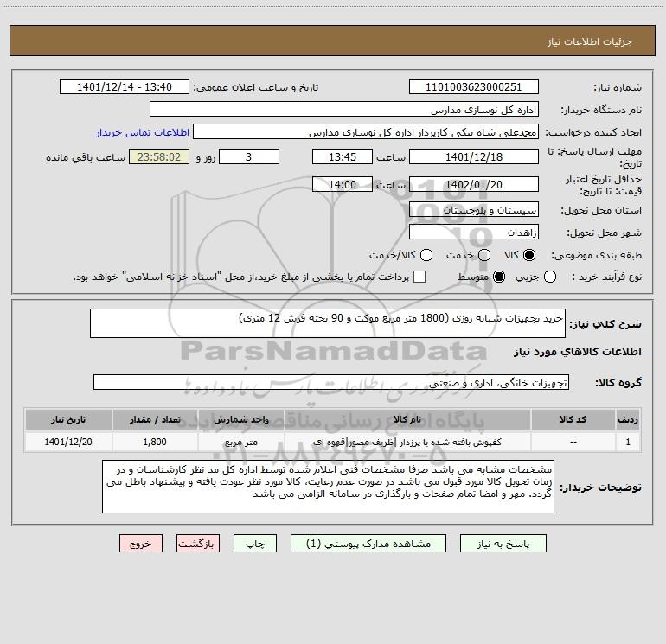Viewport: 666px width, 644px height.
Task: Click the price validity date 1402/01/20
Action: tap(474, 184)
